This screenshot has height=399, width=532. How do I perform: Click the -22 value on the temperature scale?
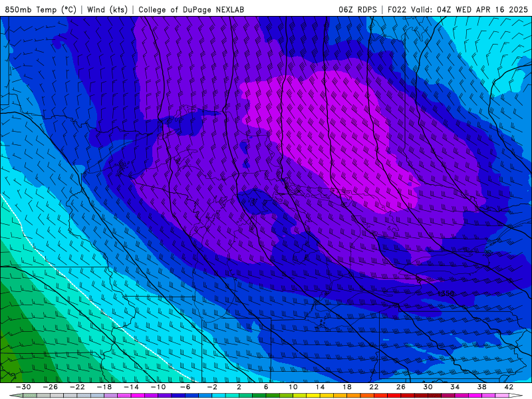tap(77, 387)
